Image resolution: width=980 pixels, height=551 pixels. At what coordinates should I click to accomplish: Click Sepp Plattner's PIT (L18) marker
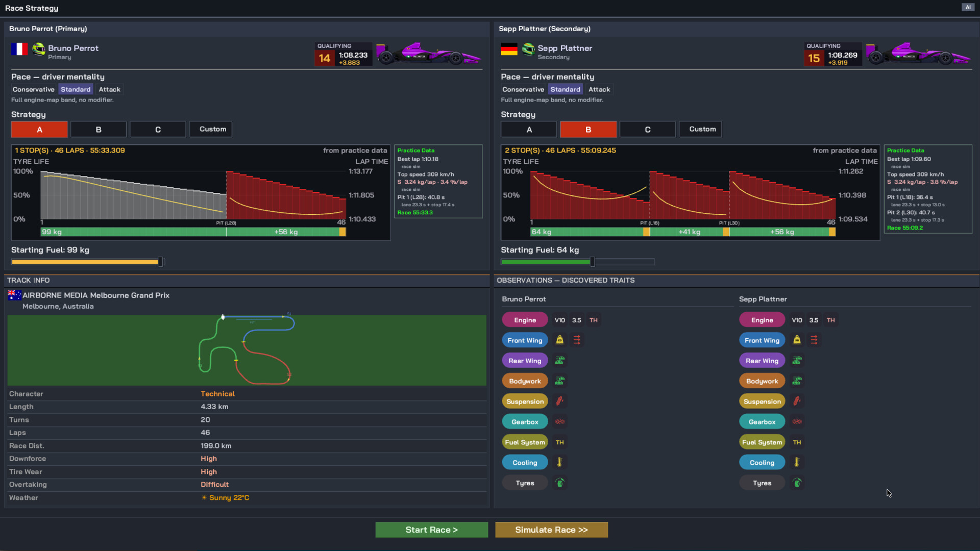point(650,223)
